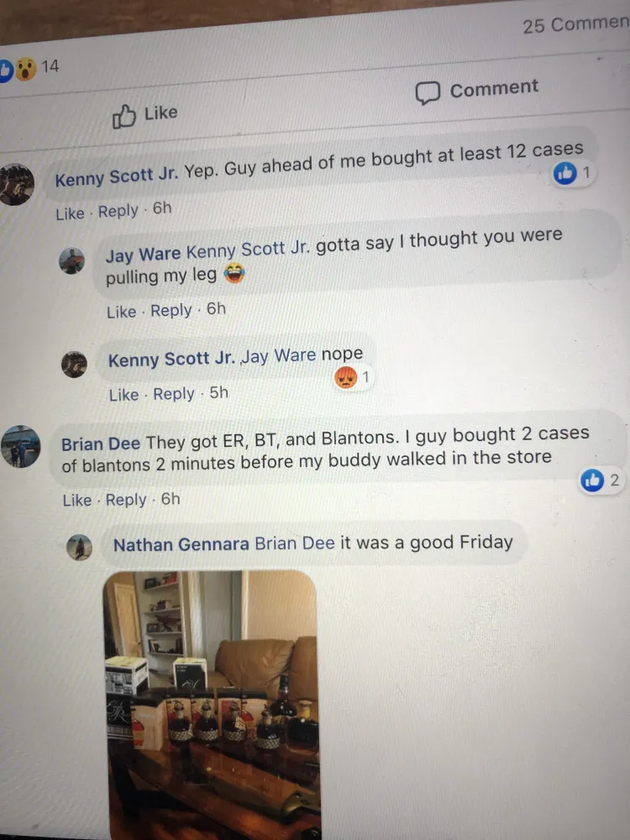Click the thumbs-up Like icon under post

[x=123, y=116]
